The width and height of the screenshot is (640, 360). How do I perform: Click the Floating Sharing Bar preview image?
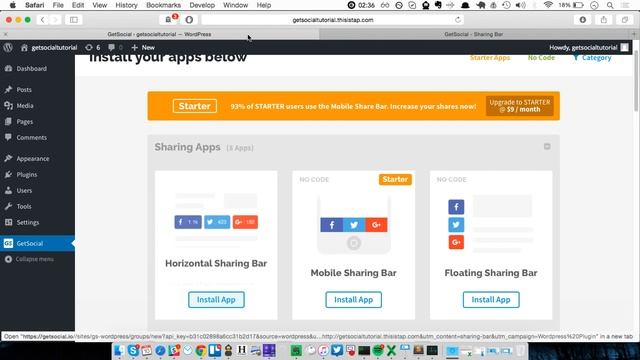pyautogui.click(x=491, y=224)
